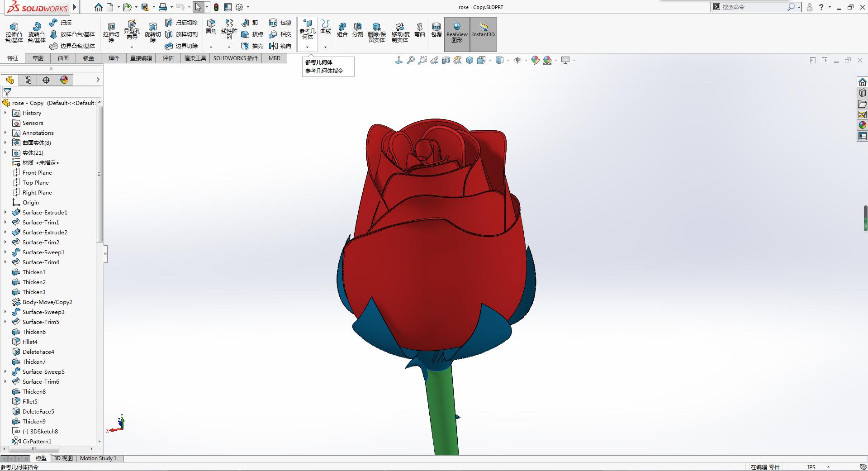Viewport: 868px width, 471px height.
Task: Select the Lofted Boss/Base (放样凸台/基体) tool
Action: 72,34
